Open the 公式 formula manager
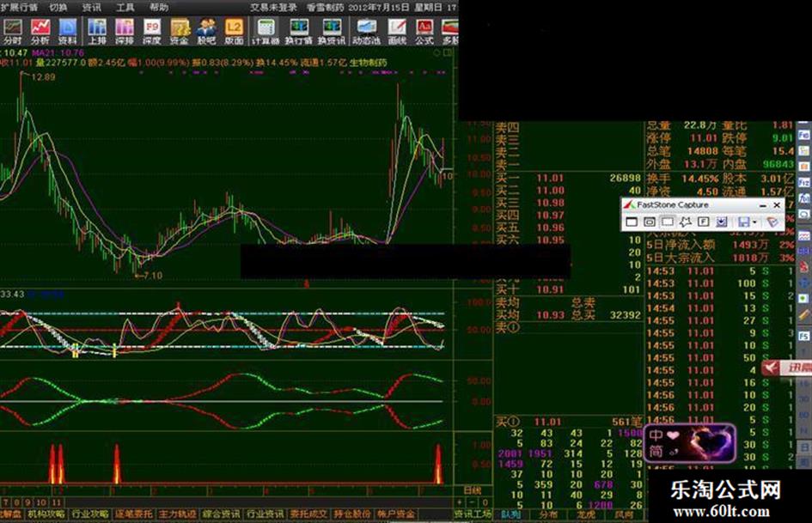 424,31
